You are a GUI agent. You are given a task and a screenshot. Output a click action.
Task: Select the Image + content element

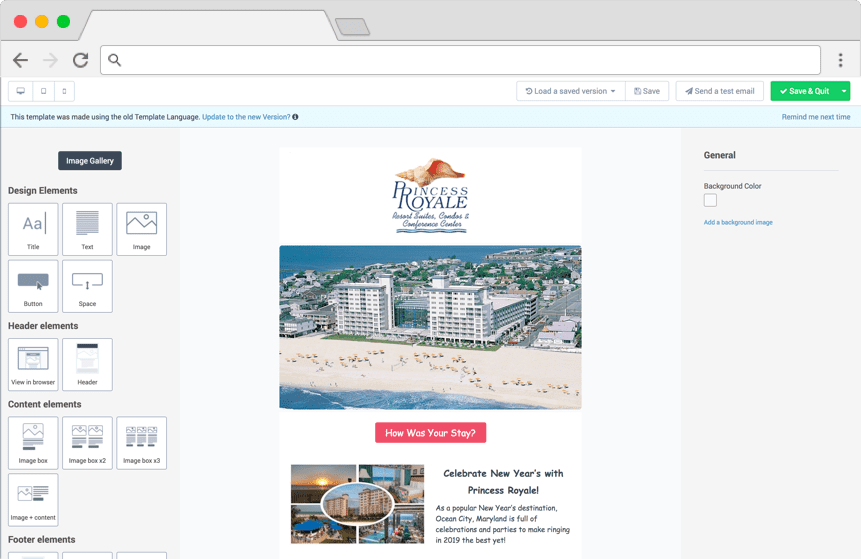[33, 500]
